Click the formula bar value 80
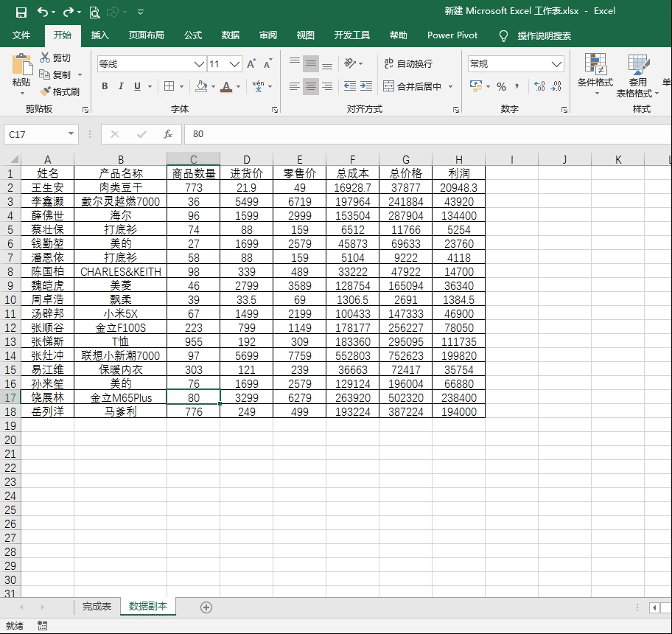This screenshot has height=634, width=672. [x=198, y=134]
